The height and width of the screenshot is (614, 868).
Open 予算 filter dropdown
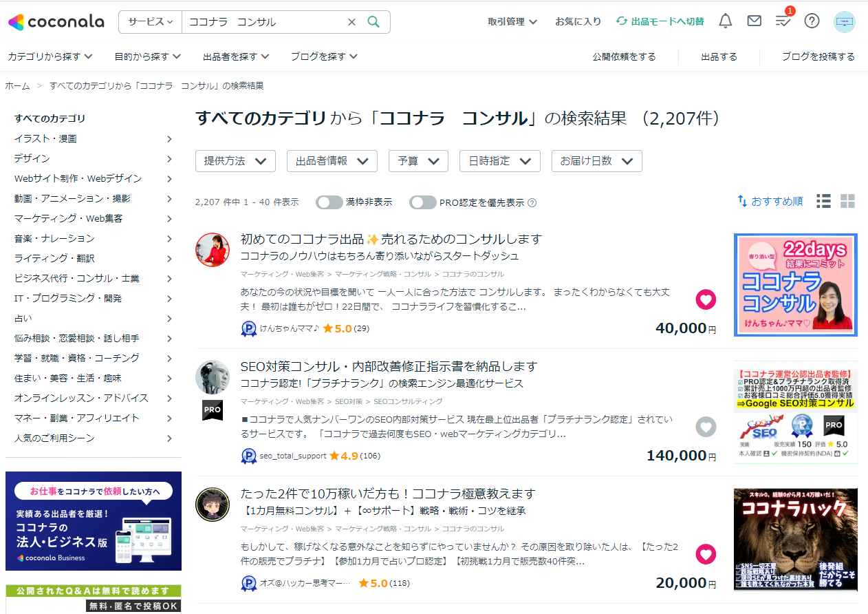[419, 160]
